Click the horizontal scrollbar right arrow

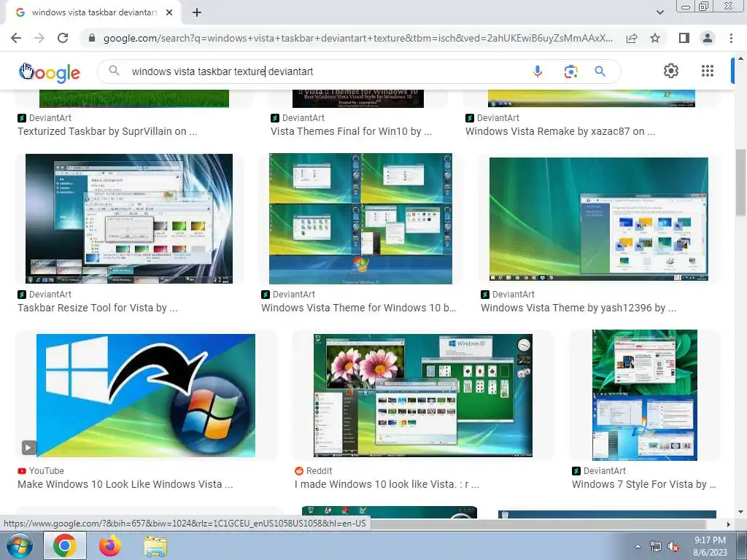(728, 524)
